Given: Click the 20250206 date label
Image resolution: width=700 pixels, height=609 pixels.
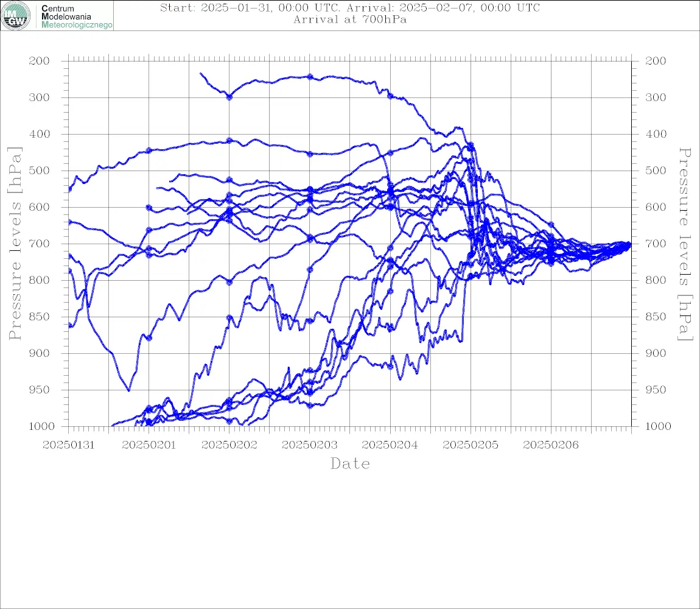Looking at the screenshot, I should coord(551,445).
